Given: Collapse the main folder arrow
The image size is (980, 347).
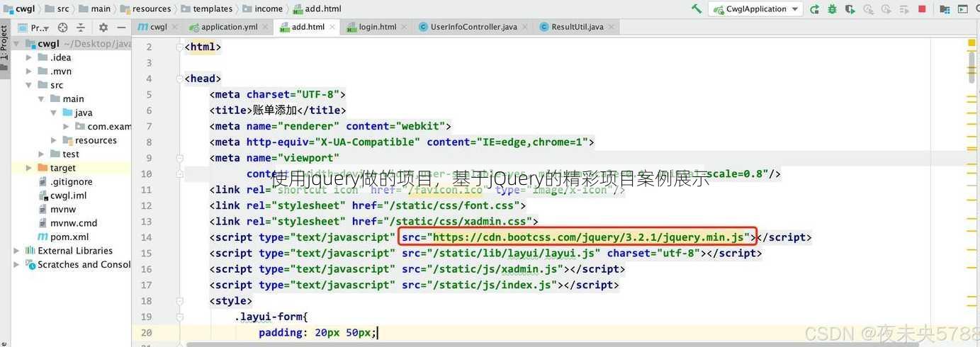Looking at the screenshot, I should 42,99.
